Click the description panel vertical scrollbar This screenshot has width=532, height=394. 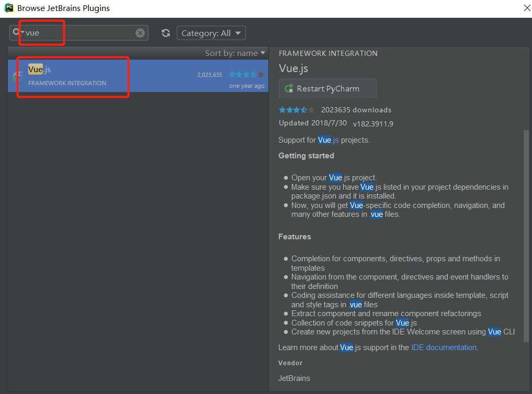pyautogui.click(x=526, y=236)
